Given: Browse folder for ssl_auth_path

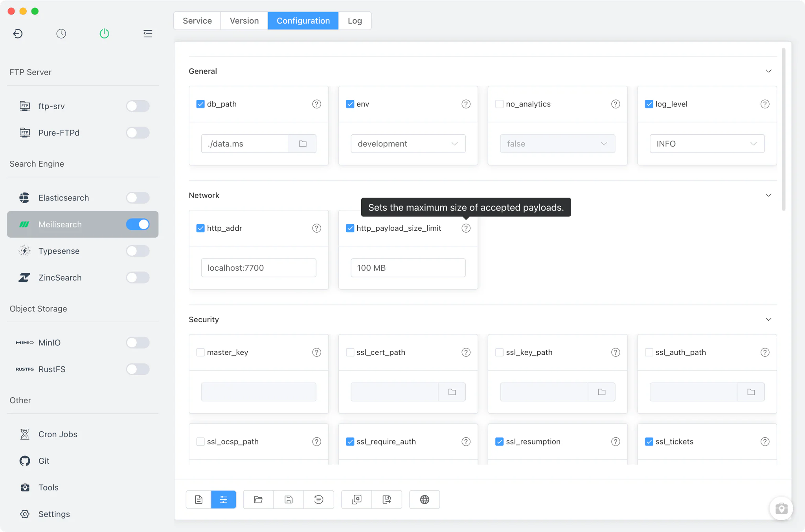Looking at the screenshot, I should click(751, 392).
